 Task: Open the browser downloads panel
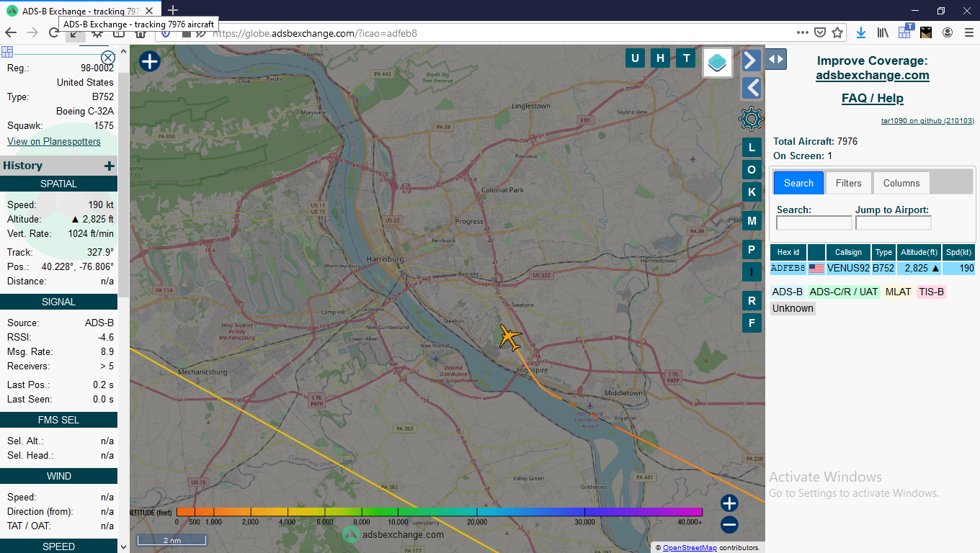click(861, 32)
